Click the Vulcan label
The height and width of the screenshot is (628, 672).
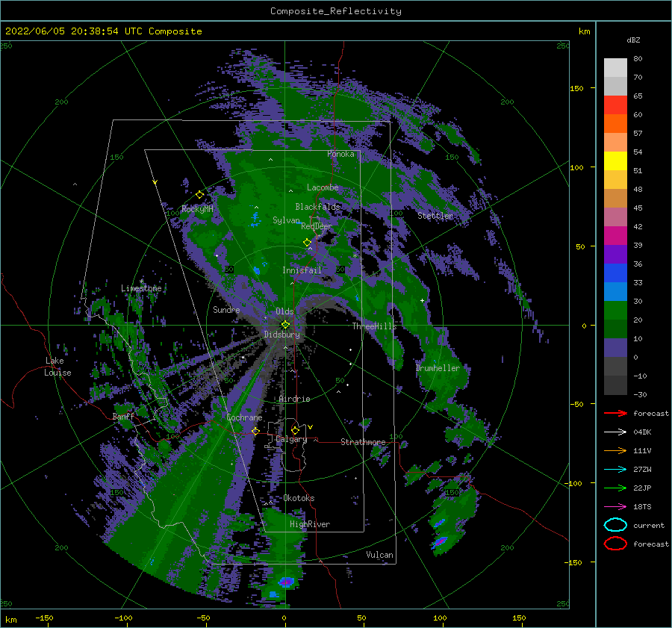point(380,555)
